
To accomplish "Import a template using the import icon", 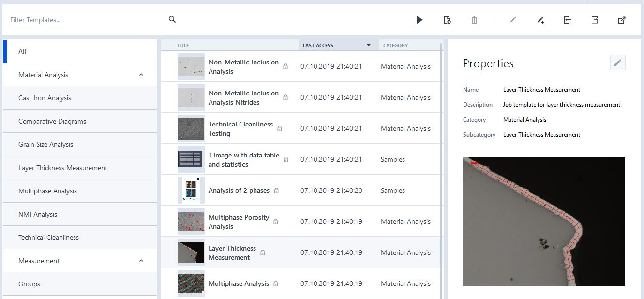I will 567,20.
